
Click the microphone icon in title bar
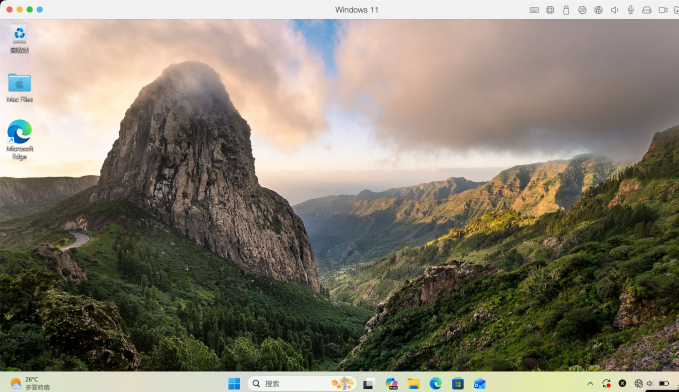(630, 10)
